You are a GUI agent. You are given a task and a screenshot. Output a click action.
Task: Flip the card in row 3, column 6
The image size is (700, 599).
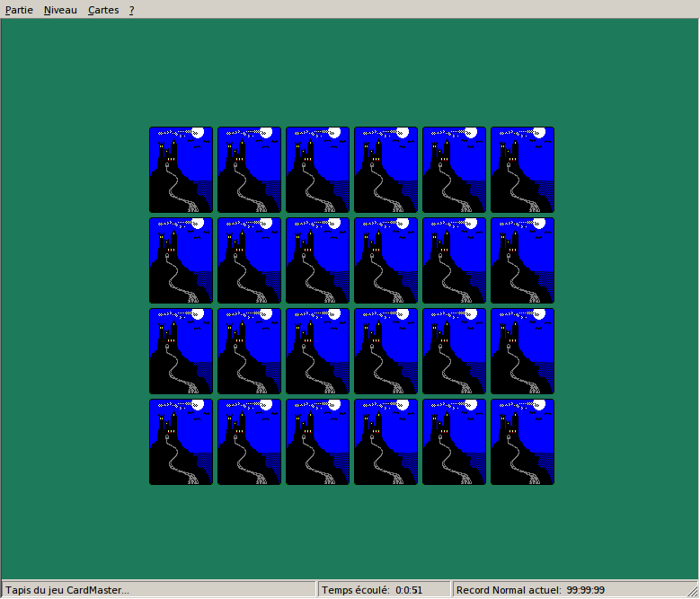(x=522, y=351)
